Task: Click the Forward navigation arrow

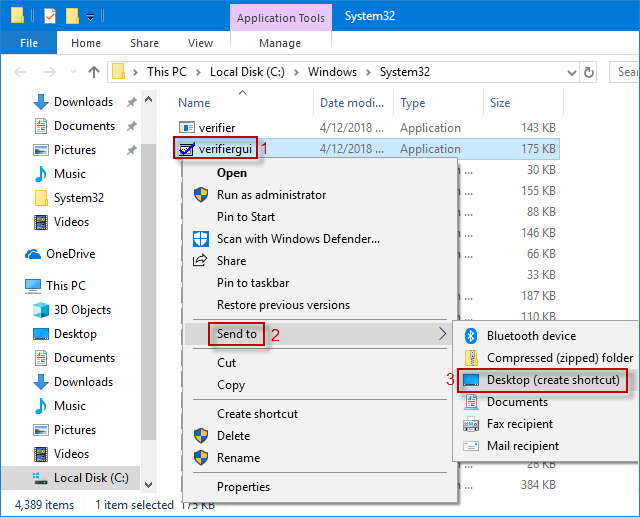Action: coord(50,72)
